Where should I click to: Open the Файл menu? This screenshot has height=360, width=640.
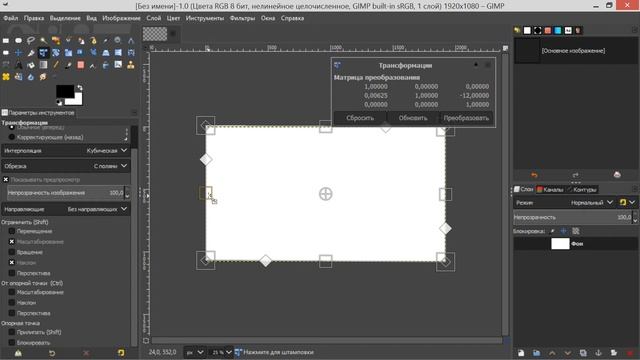pyautogui.click(x=11, y=18)
